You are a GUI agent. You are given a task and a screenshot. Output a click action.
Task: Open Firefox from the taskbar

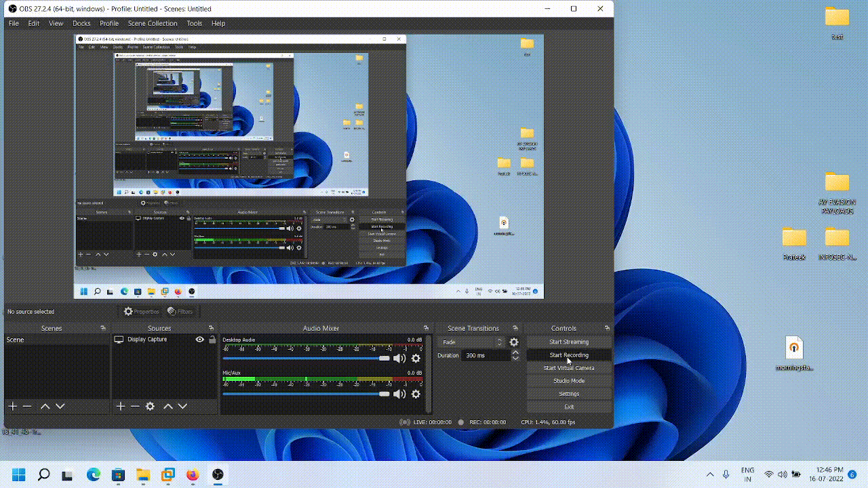(x=193, y=474)
